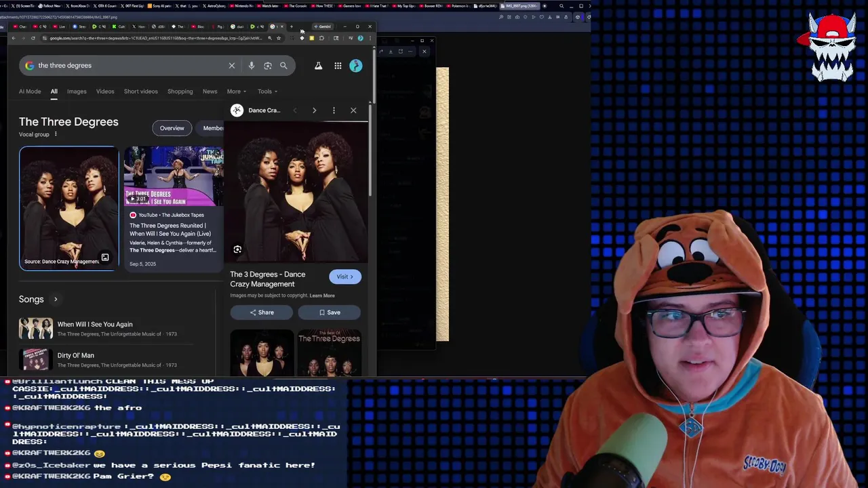Open the Google account avatar

coord(356,66)
